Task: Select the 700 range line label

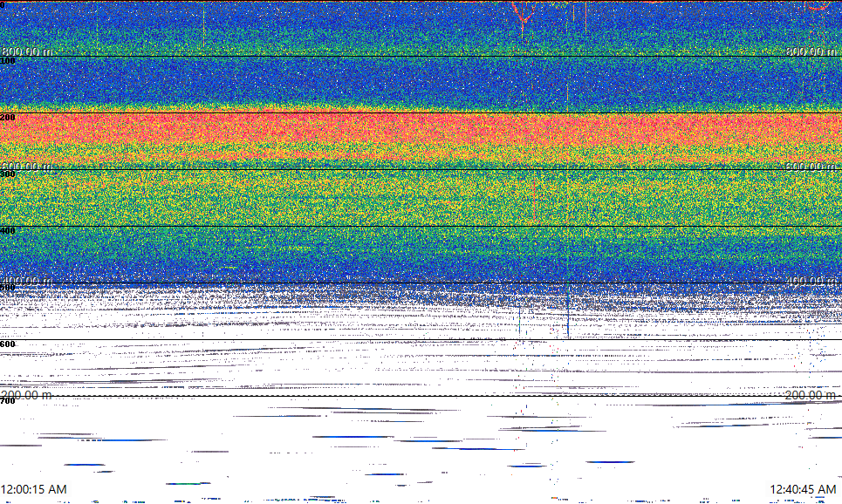Action: coord(8,401)
